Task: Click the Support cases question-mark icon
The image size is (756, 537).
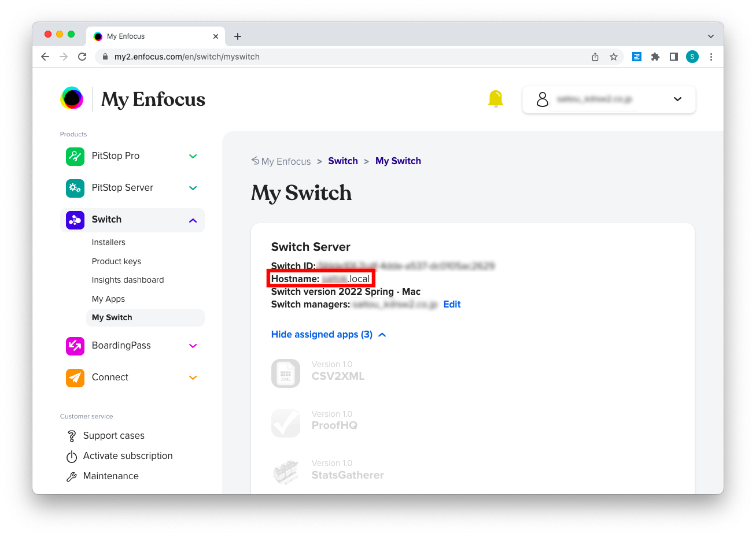Action: coord(72,436)
